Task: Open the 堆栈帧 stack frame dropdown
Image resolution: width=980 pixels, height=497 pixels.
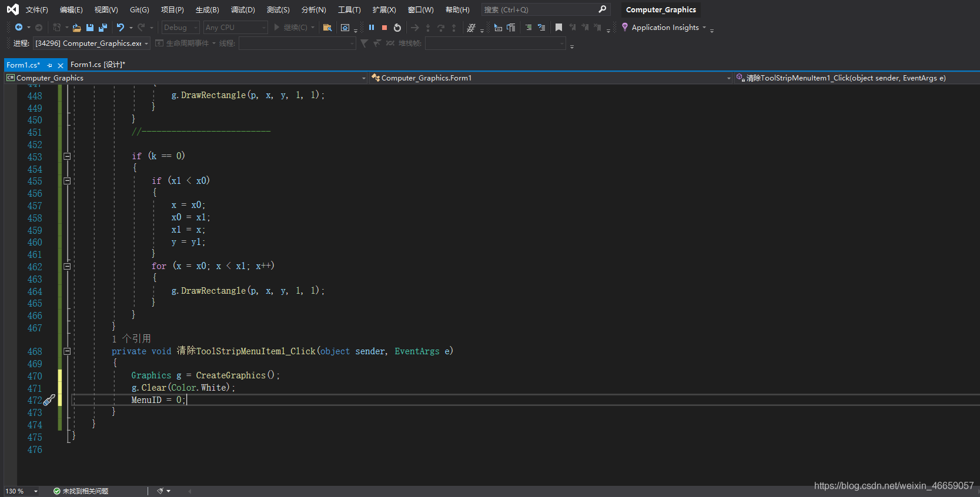Action: (496, 43)
